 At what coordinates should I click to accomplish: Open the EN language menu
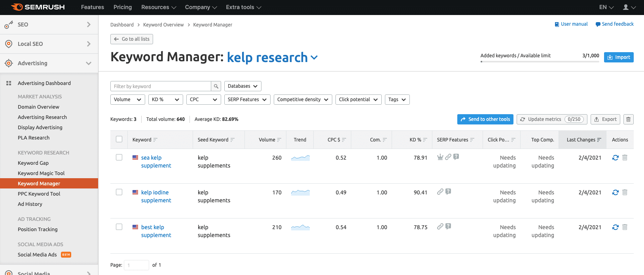coord(606,7)
